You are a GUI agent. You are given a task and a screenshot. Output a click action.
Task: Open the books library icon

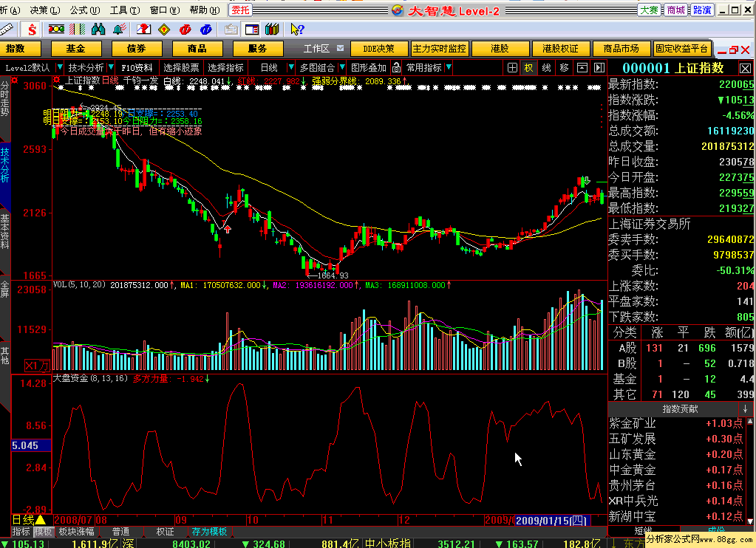(273, 30)
